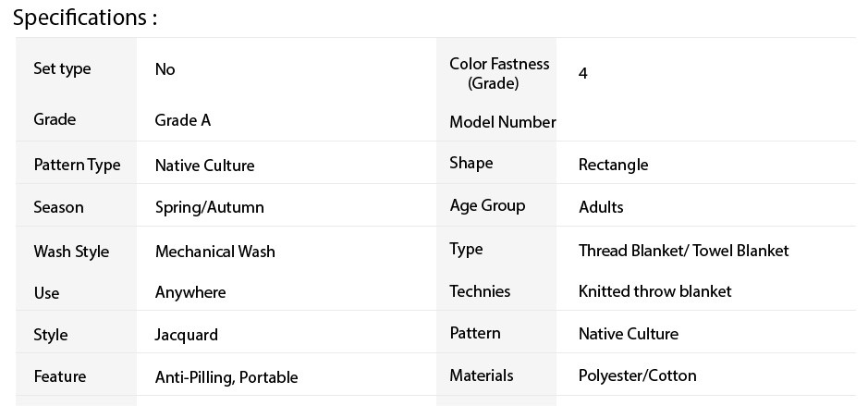868x406 pixels.
Task: Select the Adults age group value
Action: (x=601, y=207)
